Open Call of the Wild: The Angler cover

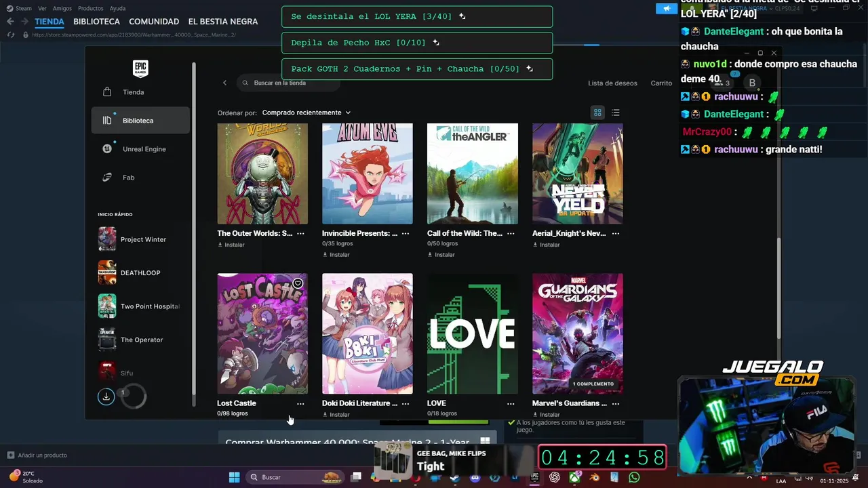473,174
